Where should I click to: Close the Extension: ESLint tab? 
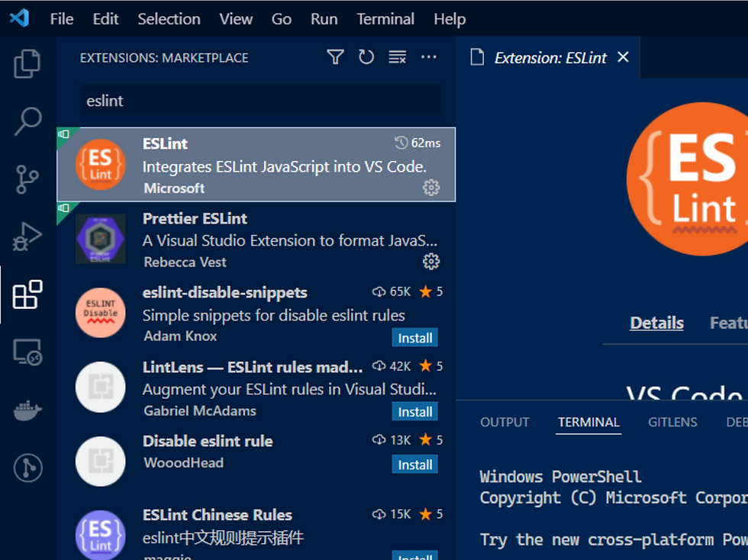(623, 57)
